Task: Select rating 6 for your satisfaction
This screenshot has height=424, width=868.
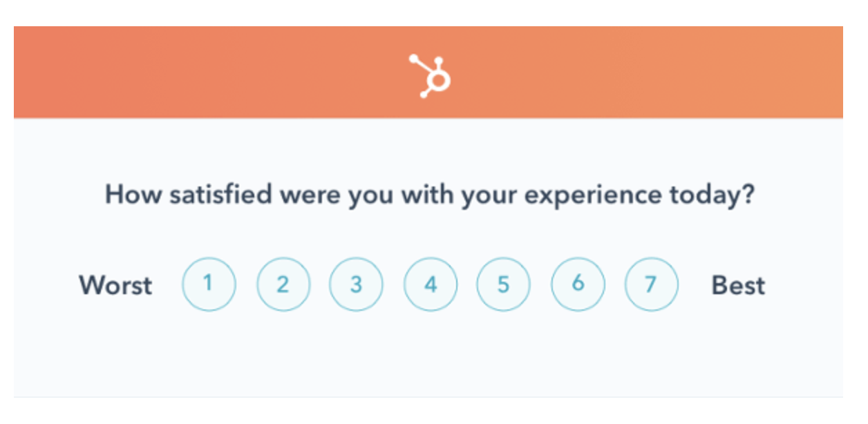Action: pyautogui.click(x=577, y=285)
